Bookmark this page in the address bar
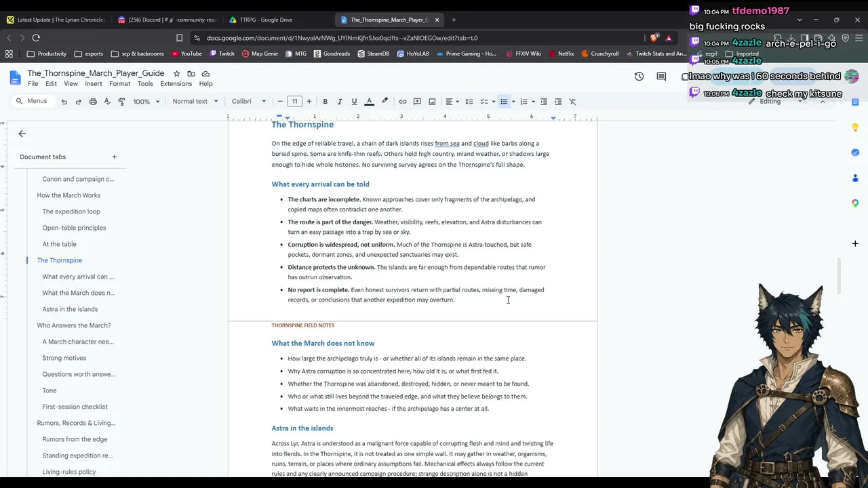The width and height of the screenshot is (868, 488). (x=179, y=38)
